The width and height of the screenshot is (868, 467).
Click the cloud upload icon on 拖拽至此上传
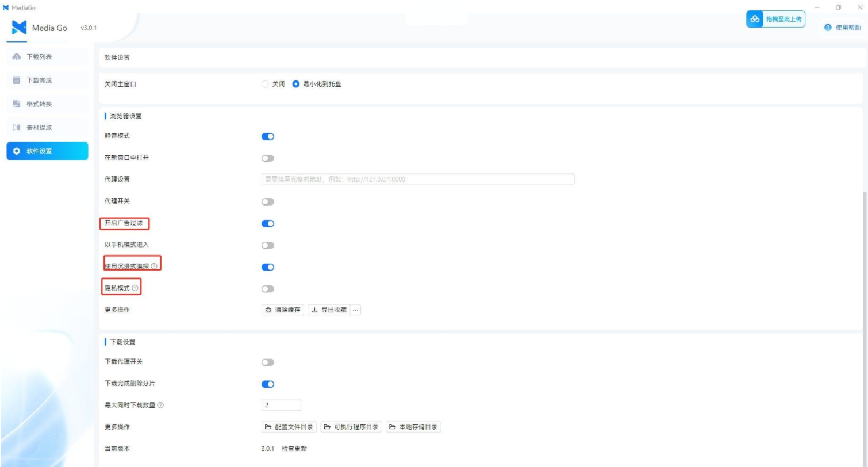pyautogui.click(x=754, y=19)
